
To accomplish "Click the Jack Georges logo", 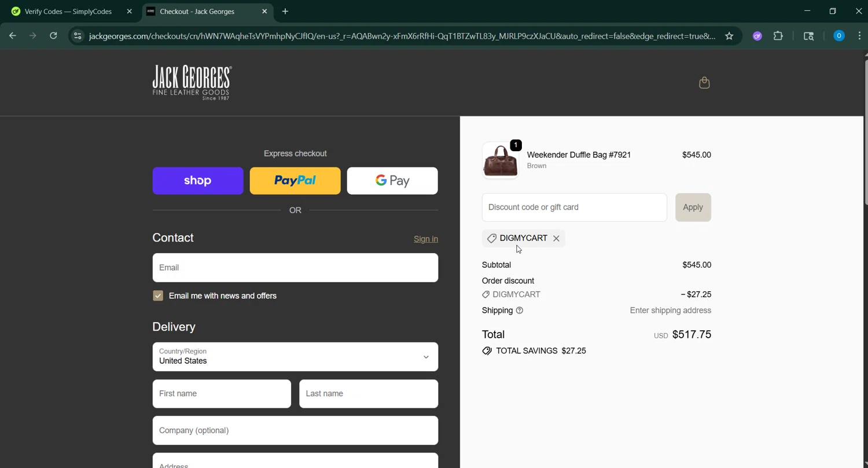I will [x=192, y=82].
